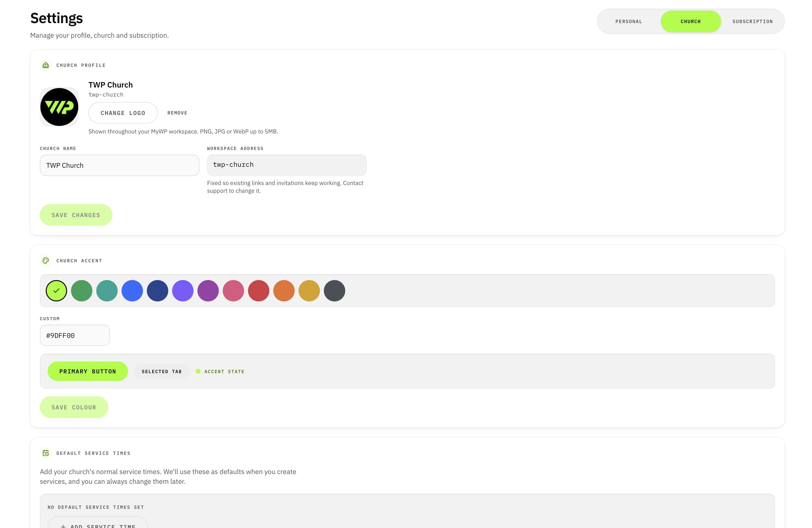812x528 pixels.
Task: Select the Church tab
Action: [690, 21]
